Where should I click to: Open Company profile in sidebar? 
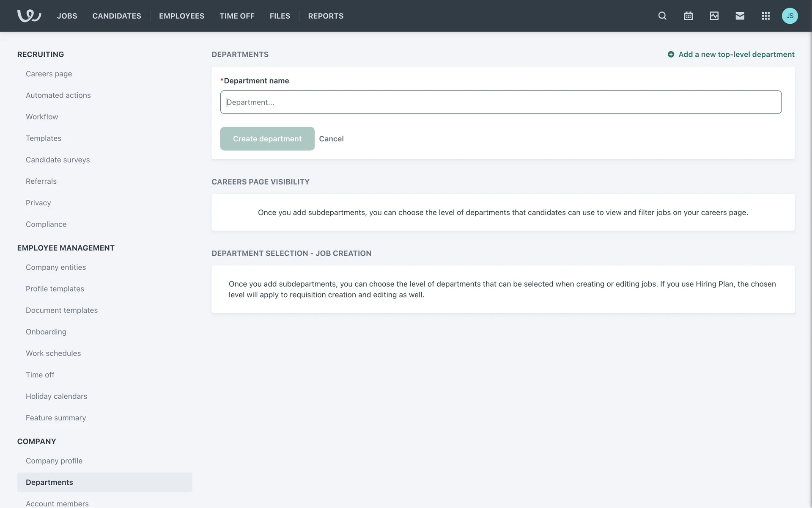(54, 461)
